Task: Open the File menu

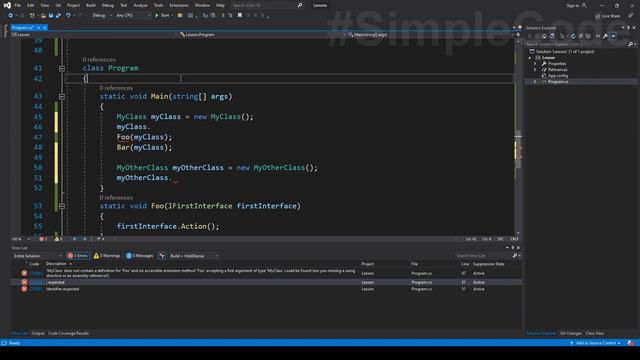Action: [18, 5]
